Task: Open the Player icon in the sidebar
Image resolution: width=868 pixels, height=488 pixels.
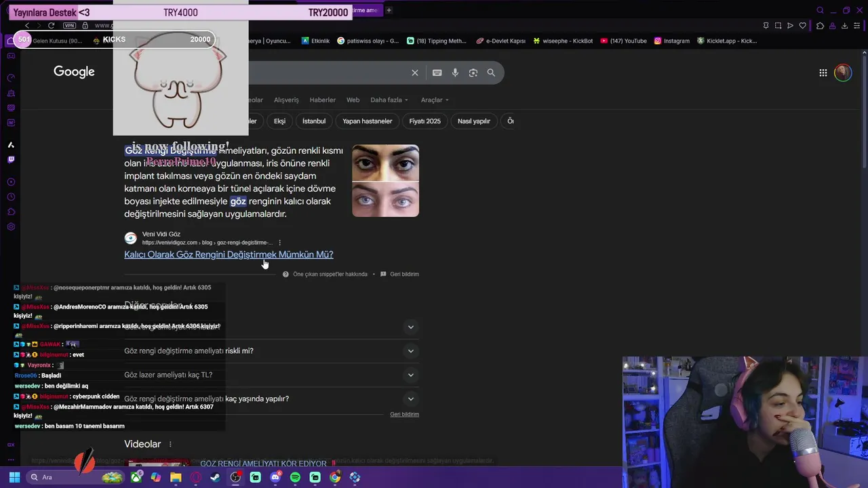Action: pos(11,182)
